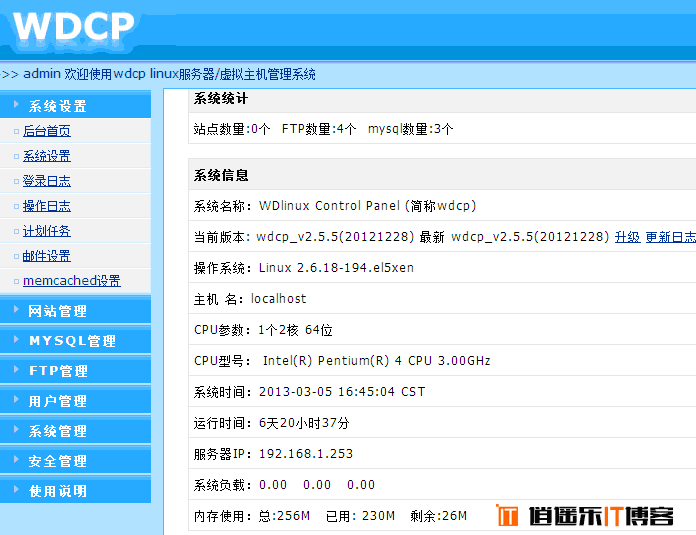
Task: Click the uptime value 6天20小时37分
Action: tap(304, 423)
